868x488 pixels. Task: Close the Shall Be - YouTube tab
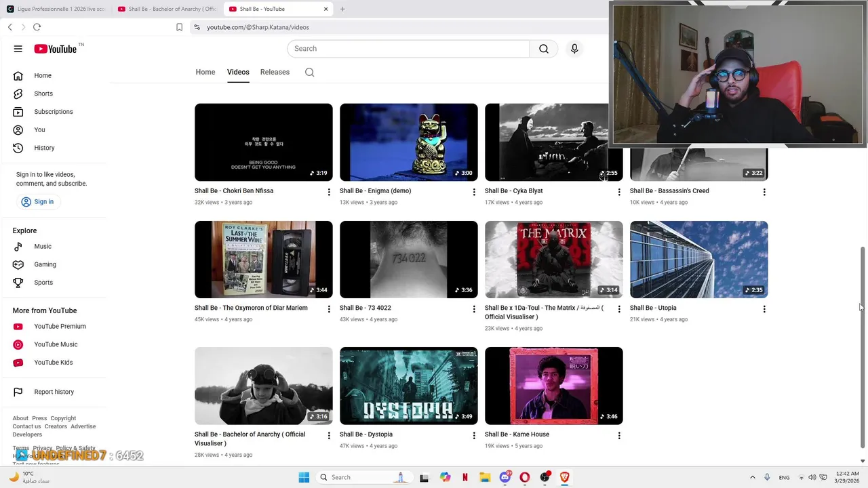point(325,9)
